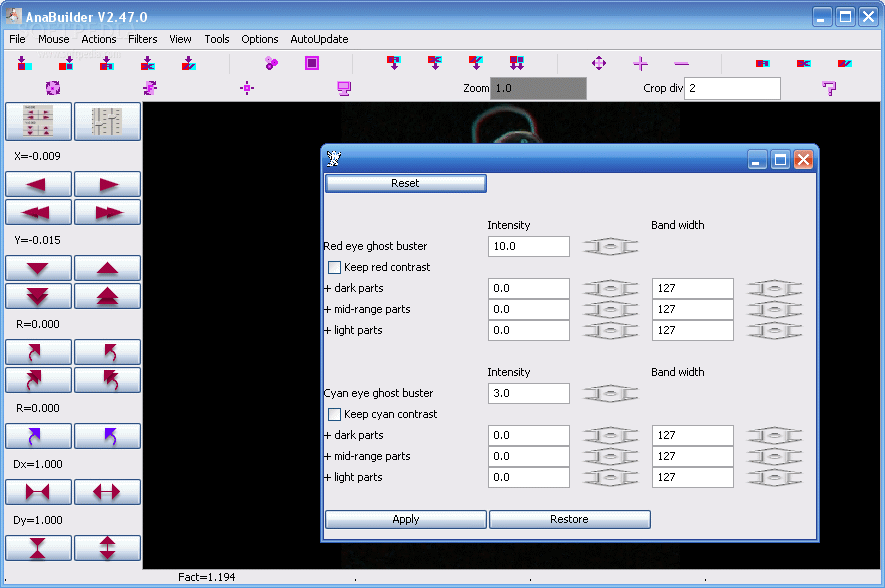Click red eye mid-range parts band width field
Screen dimensions: 885x588
[693, 309]
